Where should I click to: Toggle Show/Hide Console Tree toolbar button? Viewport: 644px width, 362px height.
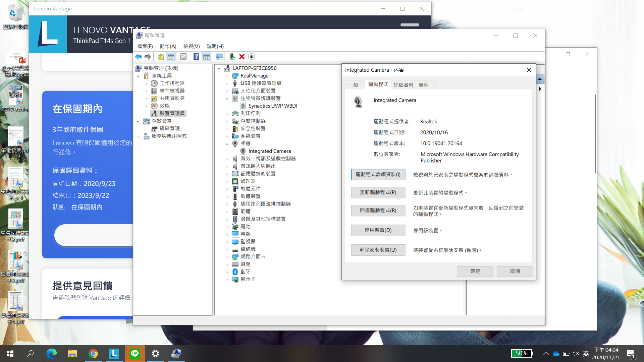click(171, 57)
